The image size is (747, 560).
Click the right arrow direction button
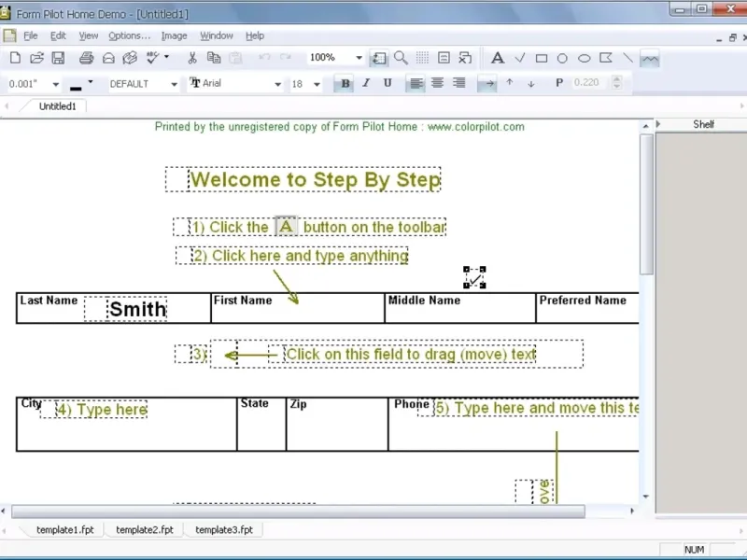[x=487, y=84]
